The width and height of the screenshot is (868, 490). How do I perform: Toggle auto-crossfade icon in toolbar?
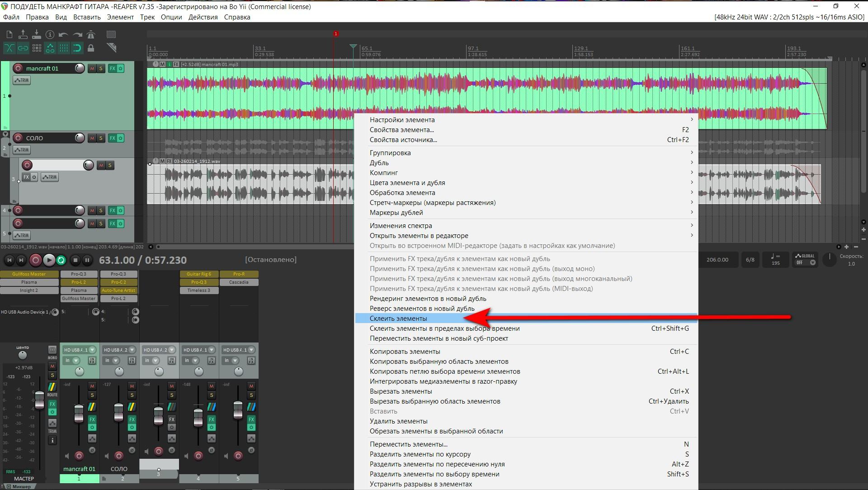(9, 48)
